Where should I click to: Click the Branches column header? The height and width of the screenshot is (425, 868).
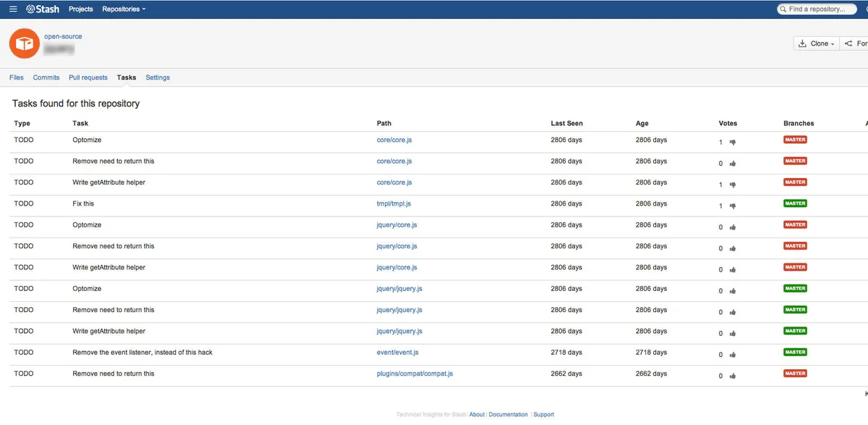pos(799,123)
